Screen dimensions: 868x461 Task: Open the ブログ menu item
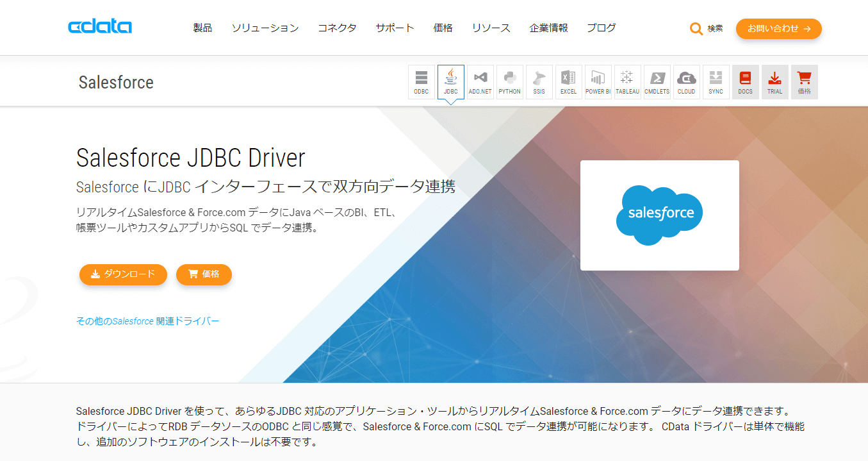[602, 28]
